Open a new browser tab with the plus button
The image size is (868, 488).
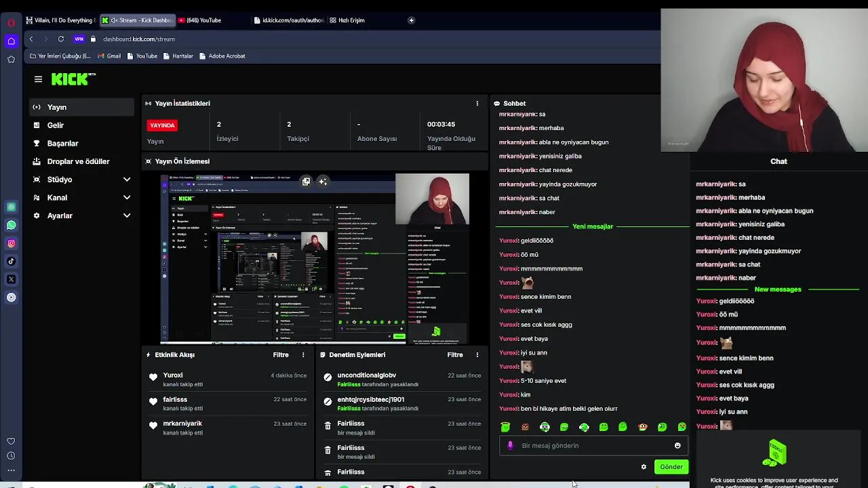411,20
